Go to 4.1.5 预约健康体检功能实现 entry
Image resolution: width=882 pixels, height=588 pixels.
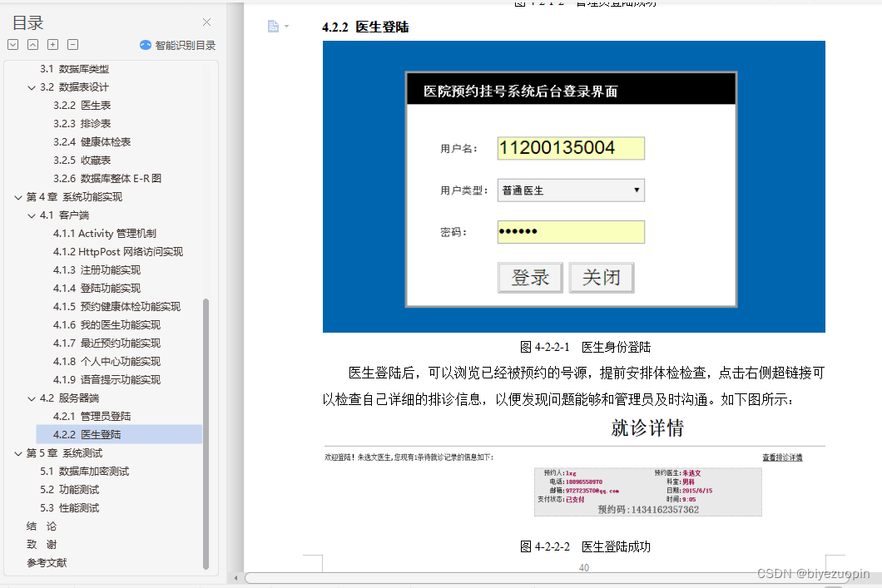point(117,307)
